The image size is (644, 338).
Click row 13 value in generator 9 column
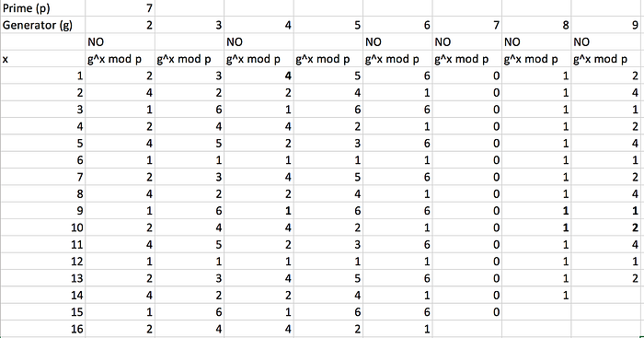point(607,278)
